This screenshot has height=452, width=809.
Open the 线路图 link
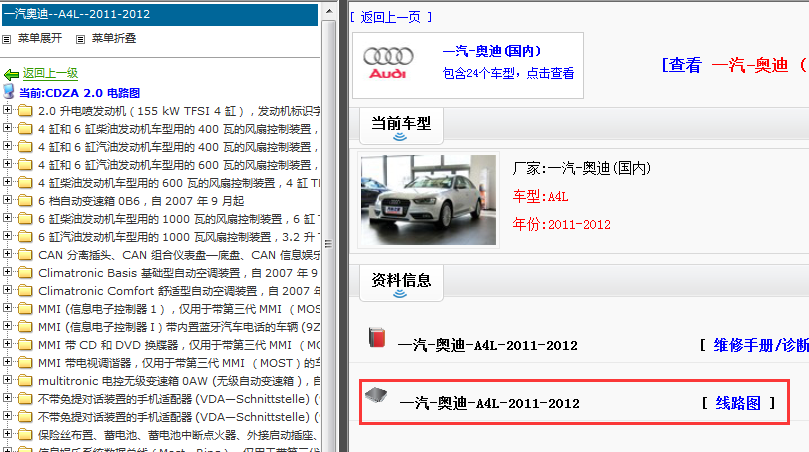738,403
